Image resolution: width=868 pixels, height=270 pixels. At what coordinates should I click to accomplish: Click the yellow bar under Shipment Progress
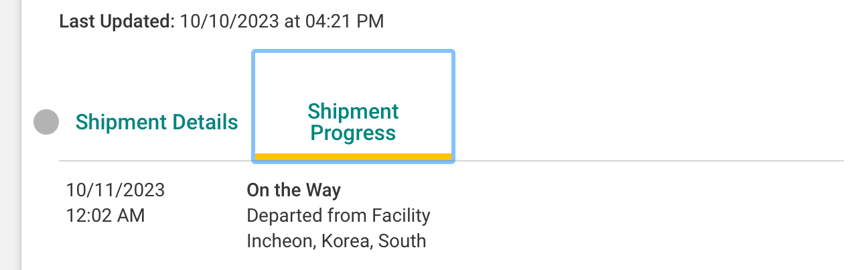tap(353, 157)
